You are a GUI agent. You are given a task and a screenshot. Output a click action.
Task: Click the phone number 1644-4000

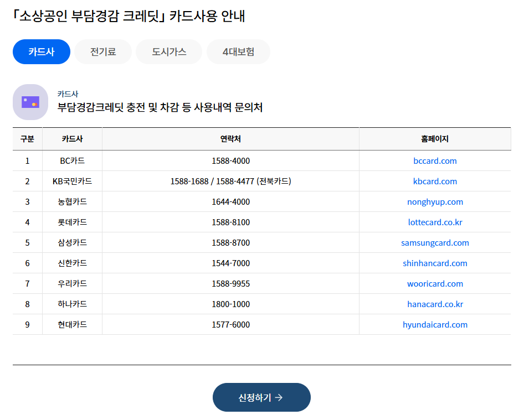click(231, 202)
